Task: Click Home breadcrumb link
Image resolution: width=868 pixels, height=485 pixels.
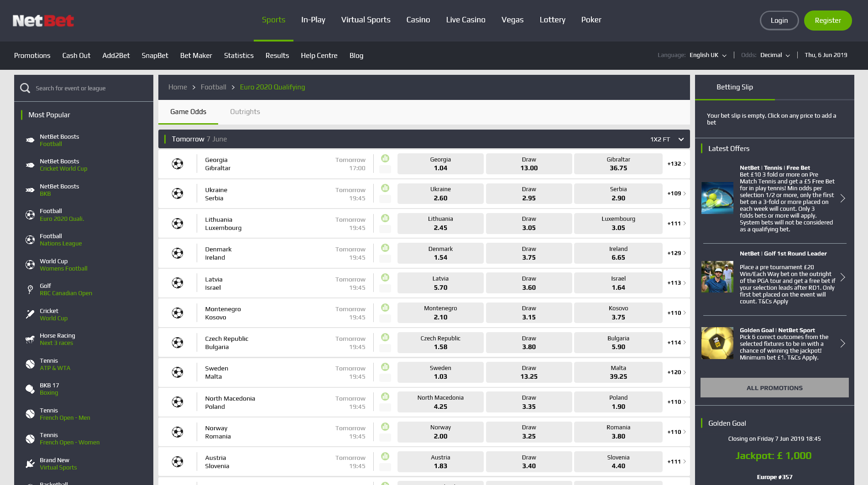Action: (x=178, y=87)
